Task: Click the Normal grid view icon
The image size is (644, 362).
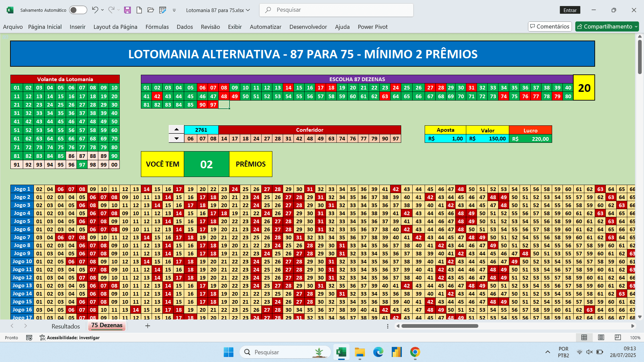Action: pos(584,337)
